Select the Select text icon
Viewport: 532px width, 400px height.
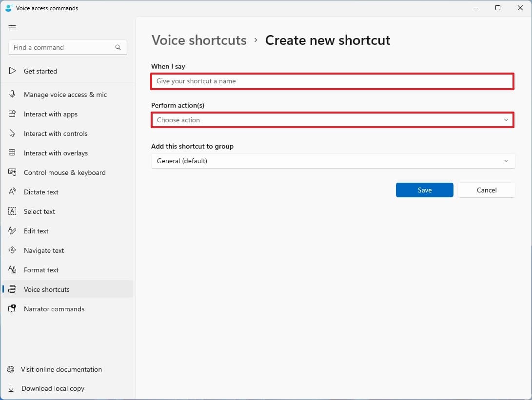(x=12, y=211)
